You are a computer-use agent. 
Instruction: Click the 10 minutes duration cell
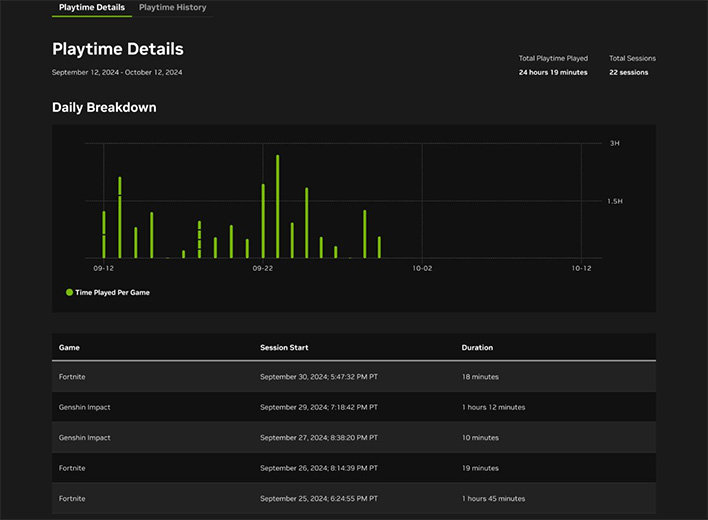pyautogui.click(x=480, y=438)
